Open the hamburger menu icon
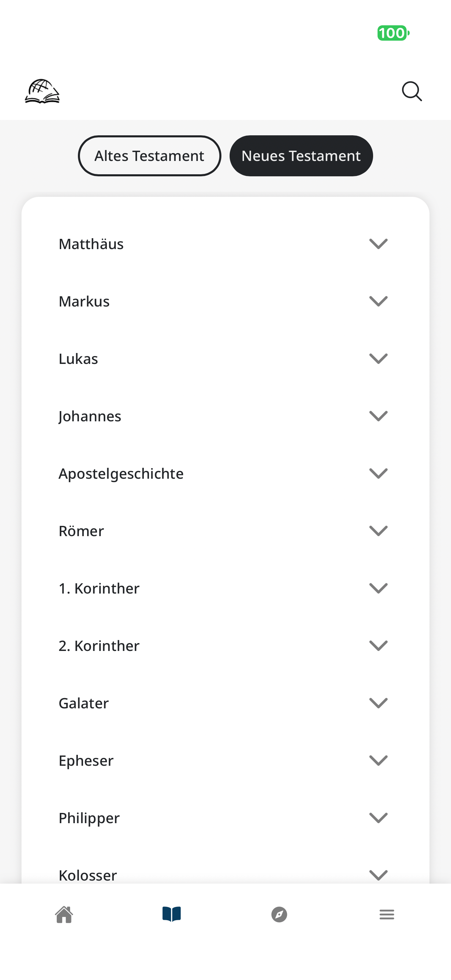 387,914
